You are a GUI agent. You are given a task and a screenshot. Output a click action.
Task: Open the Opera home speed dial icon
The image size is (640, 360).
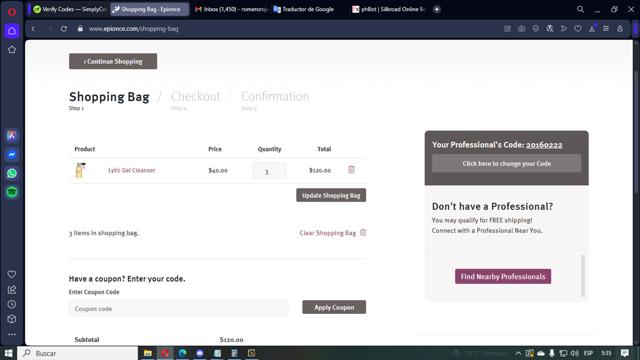pyautogui.click(x=12, y=31)
